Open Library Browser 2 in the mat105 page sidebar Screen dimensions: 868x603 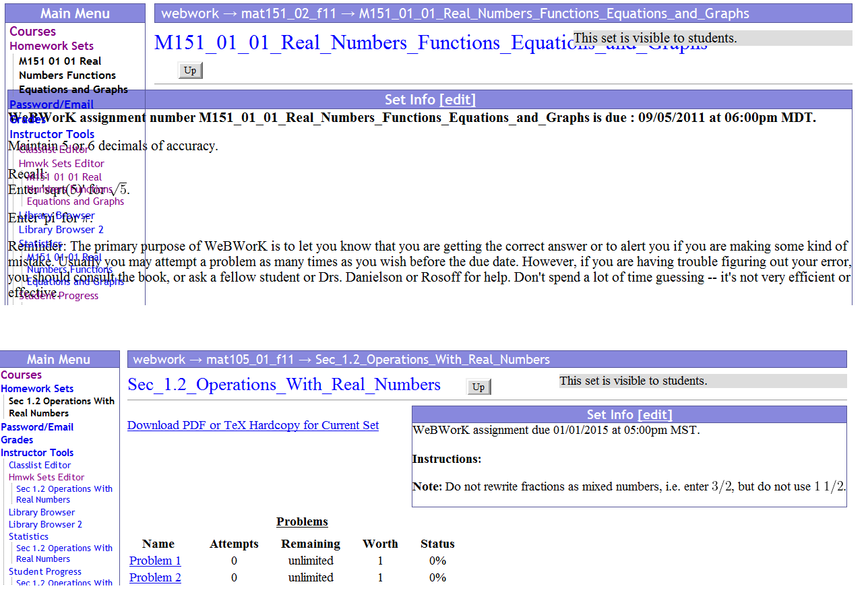45,524
